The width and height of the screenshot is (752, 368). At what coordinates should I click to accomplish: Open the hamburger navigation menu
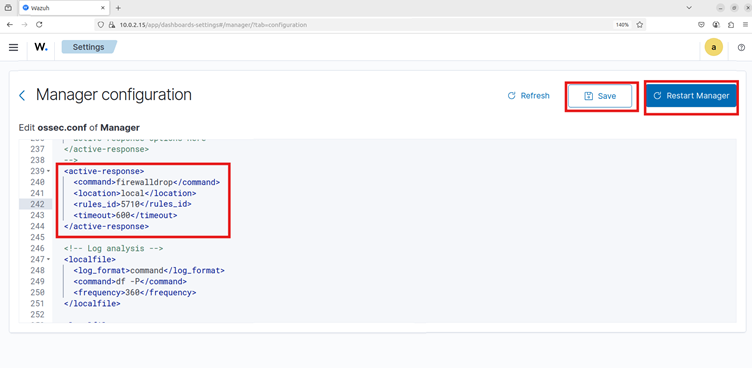click(14, 47)
